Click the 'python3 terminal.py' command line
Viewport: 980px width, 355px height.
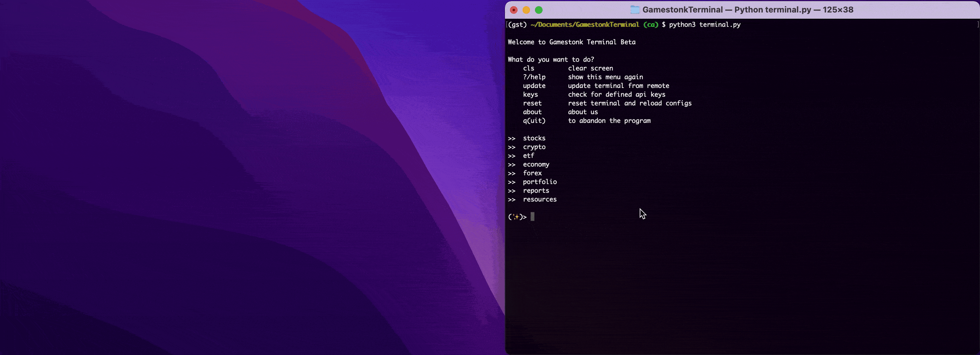coord(704,24)
